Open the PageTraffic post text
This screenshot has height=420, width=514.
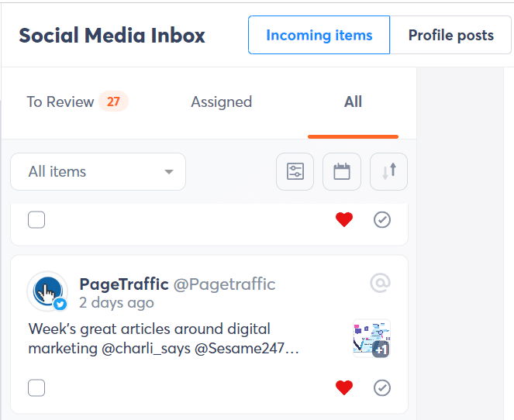click(163, 339)
